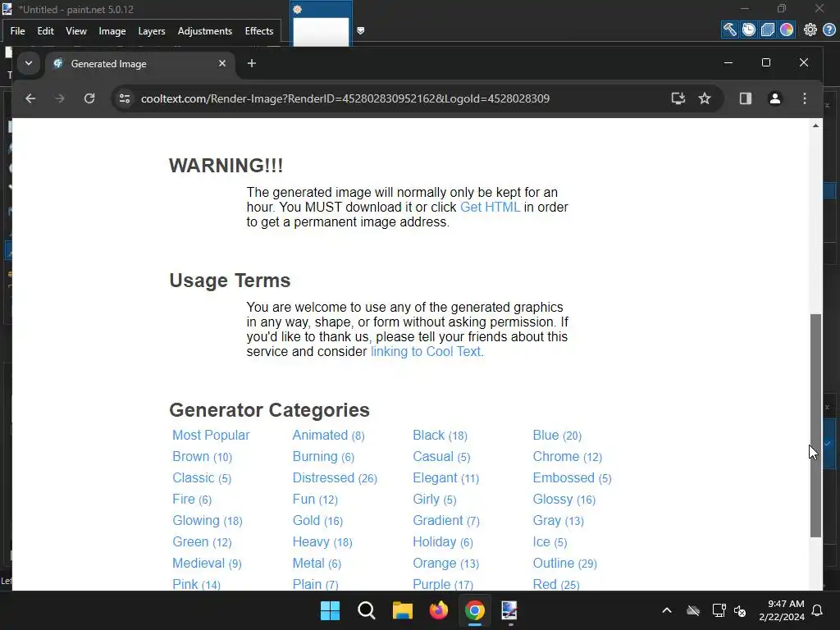Open the Most Popular category
This screenshot has width=840, height=630.
tap(211, 435)
